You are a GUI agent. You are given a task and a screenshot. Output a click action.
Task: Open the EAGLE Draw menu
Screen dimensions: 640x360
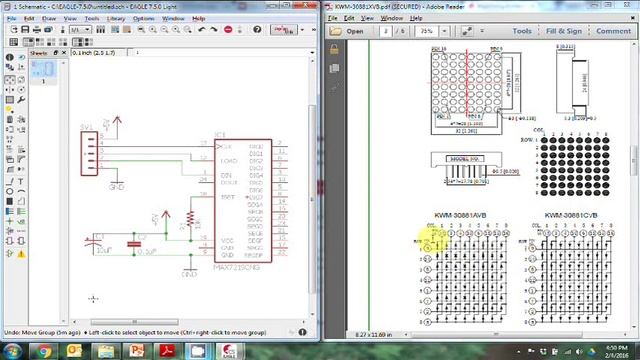pos(49,18)
